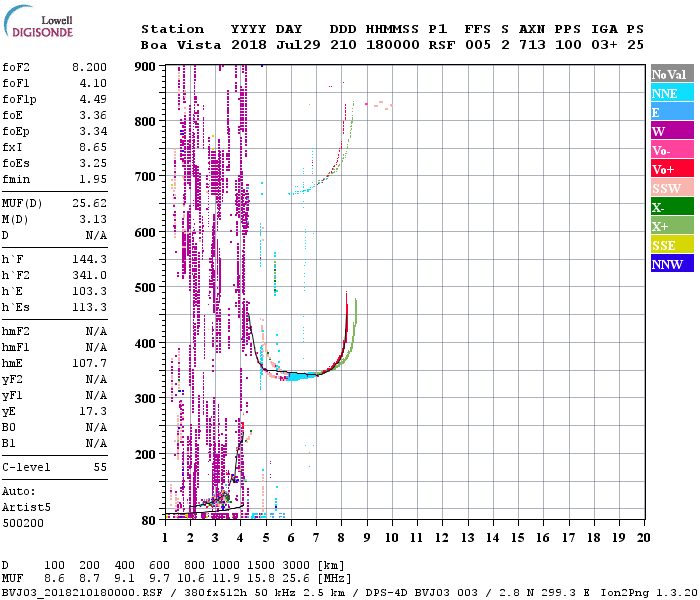Click the BVJ03_2018210180000.RSF file name

(x=82, y=593)
